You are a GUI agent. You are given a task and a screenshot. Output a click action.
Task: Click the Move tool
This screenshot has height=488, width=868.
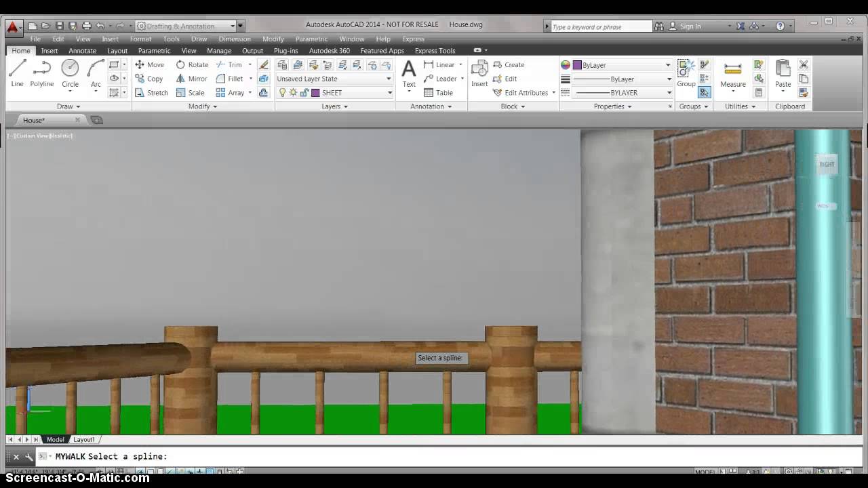149,64
